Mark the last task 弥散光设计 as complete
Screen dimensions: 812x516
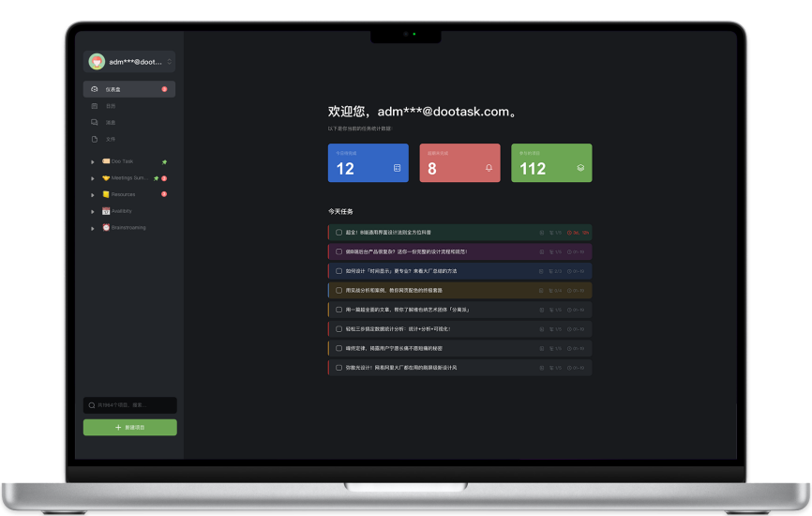click(x=338, y=367)
